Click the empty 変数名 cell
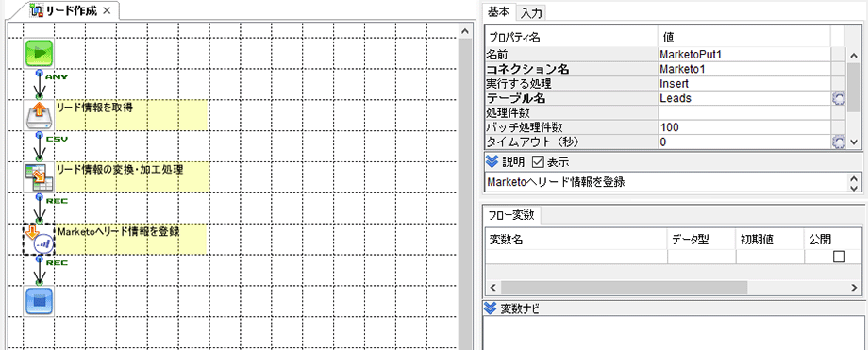The height and width of the screenshot is (350, 868). coord(576,257)
